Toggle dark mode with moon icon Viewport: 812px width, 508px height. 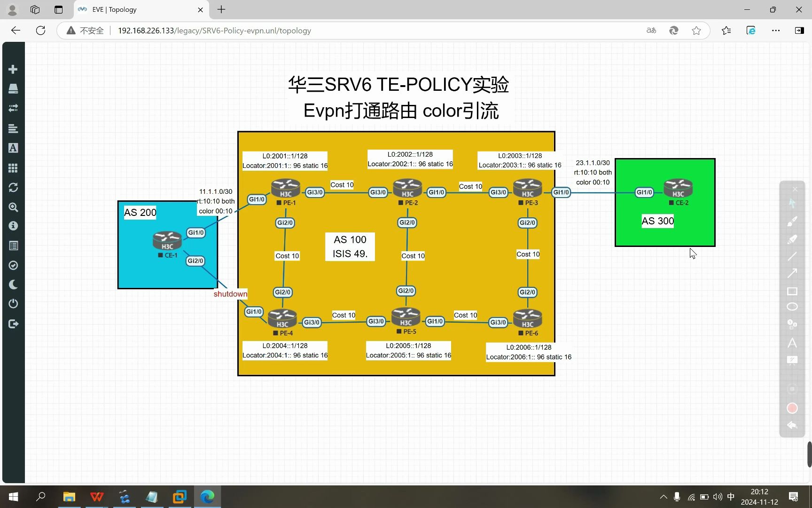[x=13, y=284]
